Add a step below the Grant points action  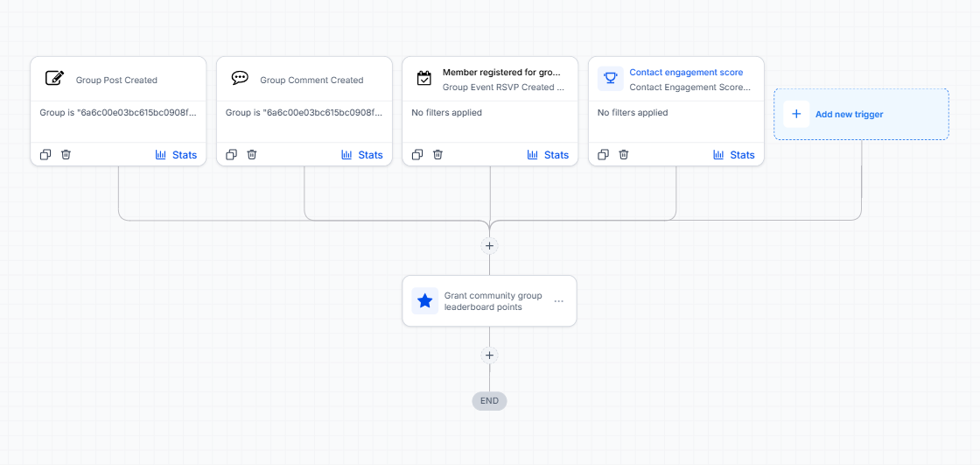489,356
